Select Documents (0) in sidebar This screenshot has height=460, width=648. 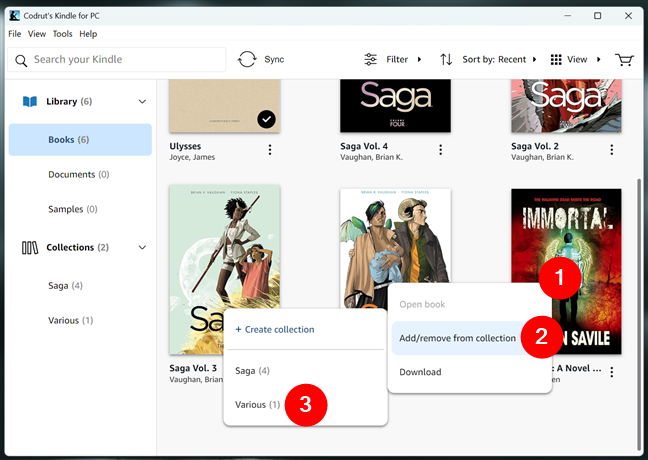click(x=79, y=174)
